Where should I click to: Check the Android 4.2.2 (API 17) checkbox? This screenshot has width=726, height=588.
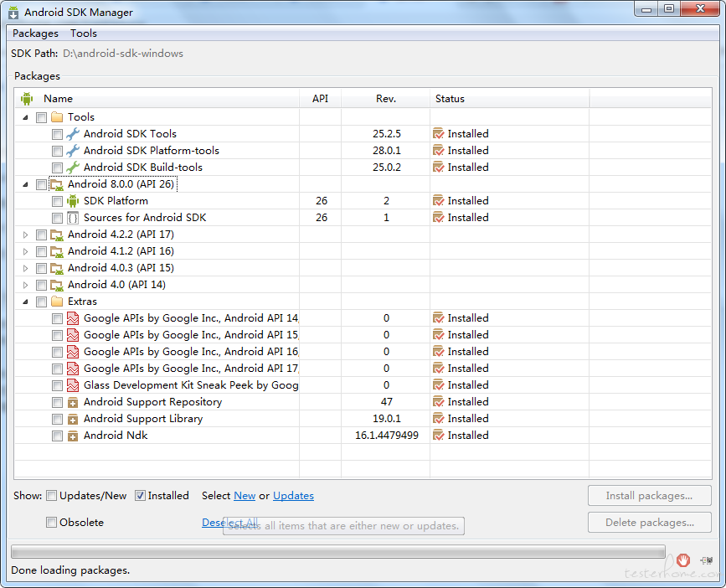[41, 235]
